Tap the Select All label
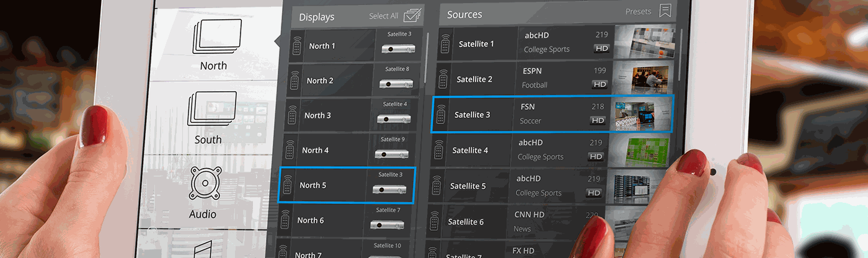Screen dimensions: 868x258 click(384, 16)
